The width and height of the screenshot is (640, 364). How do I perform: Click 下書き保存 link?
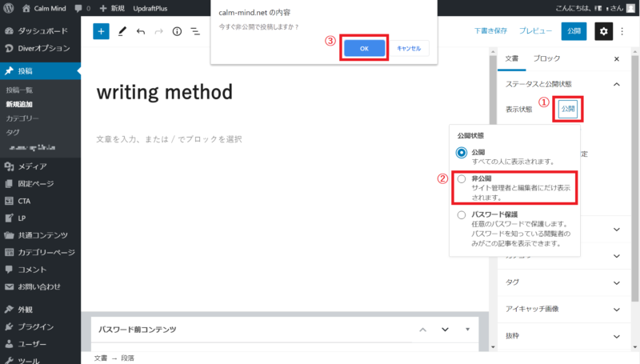(490, 31)
